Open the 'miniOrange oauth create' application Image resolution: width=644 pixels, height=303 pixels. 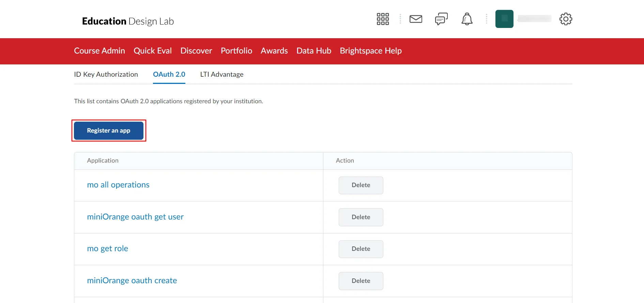[x=132, y=281]
